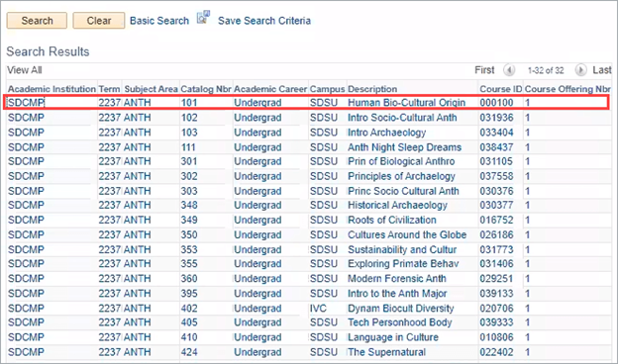618x364 pixels.
Task: Click Course ID 039333
Action: pyautogui.click(x=496, y=322)
